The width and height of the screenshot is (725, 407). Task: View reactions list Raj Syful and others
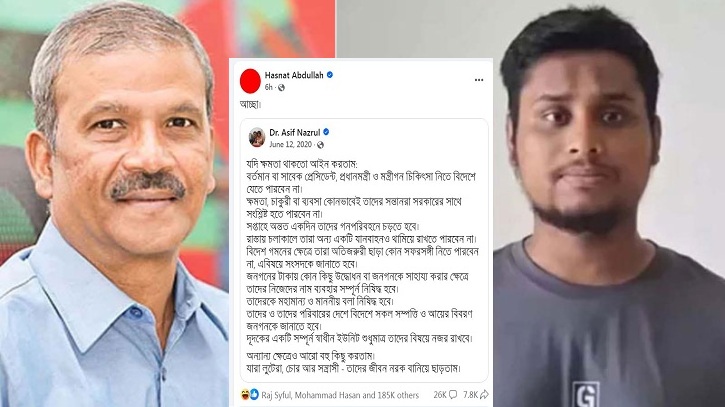[x=340, y=395]
